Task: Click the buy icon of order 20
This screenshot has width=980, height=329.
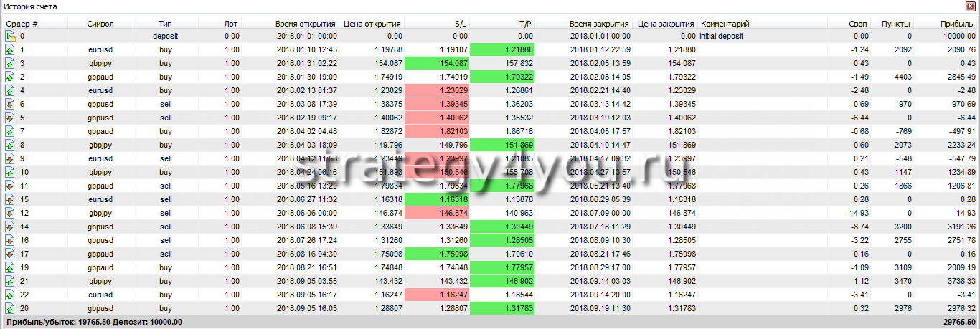Action: [x=10, y=308]
